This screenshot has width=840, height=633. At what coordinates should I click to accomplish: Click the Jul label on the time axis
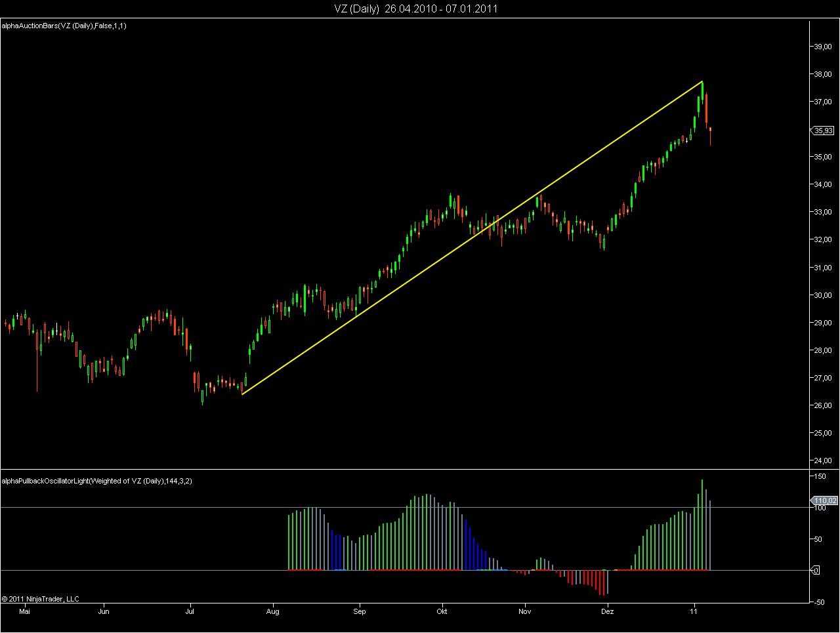click(x=190, y=611)
